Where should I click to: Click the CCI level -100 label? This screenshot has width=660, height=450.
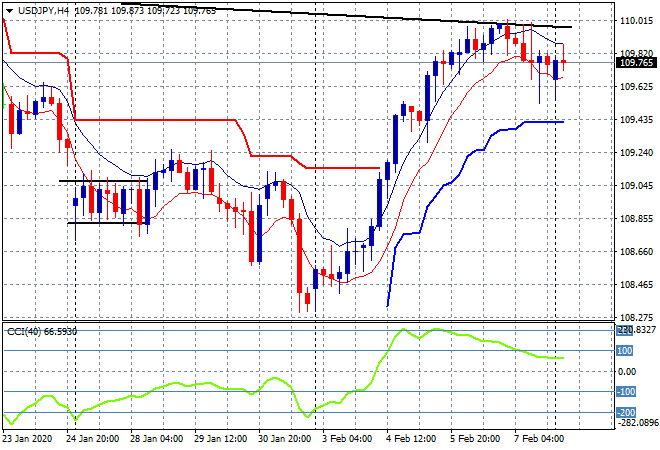tap(625, 392)
